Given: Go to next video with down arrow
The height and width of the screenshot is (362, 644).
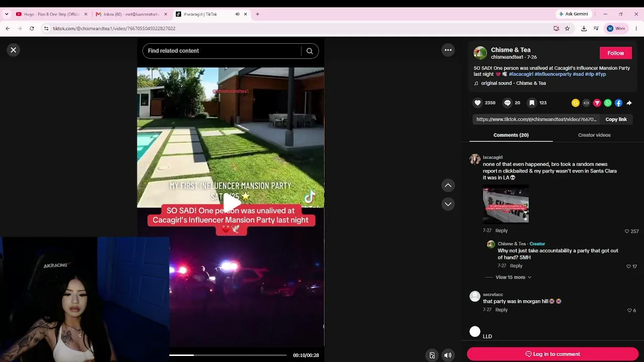Looking at the screenshot, I should (x=448, y=204).
